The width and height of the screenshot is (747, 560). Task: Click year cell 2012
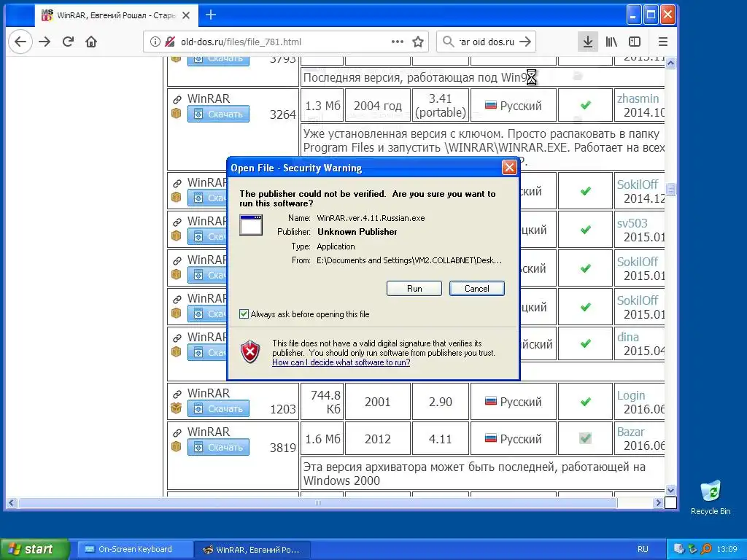(x=378, y=438)
